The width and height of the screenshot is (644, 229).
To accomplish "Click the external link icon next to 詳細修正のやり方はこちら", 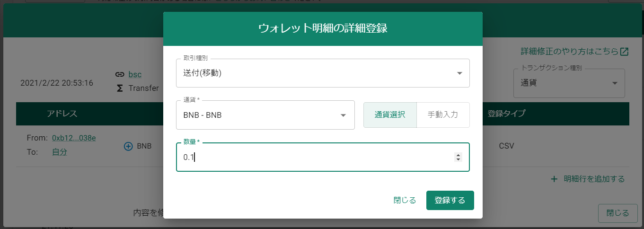I will pos(624,51).
